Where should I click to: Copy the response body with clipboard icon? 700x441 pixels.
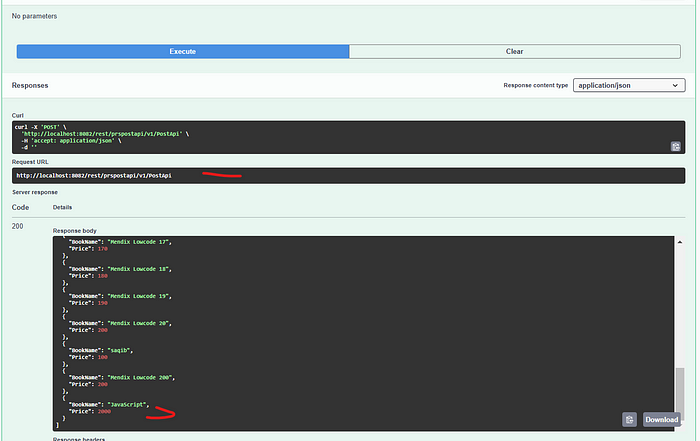pos(629,419)
